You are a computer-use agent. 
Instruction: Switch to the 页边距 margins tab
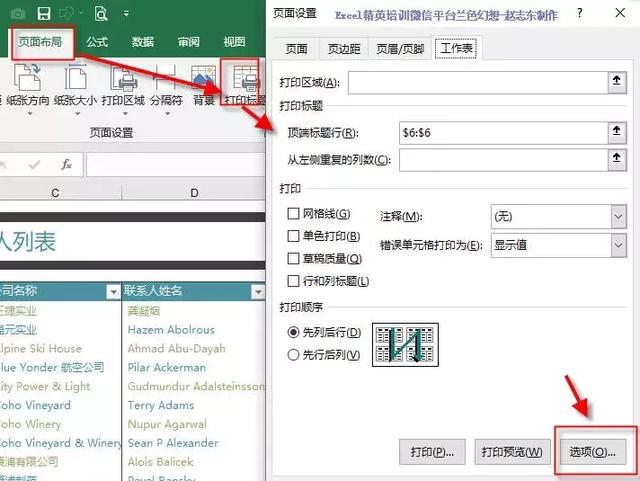pyautogui.click(x=343, y=49)
